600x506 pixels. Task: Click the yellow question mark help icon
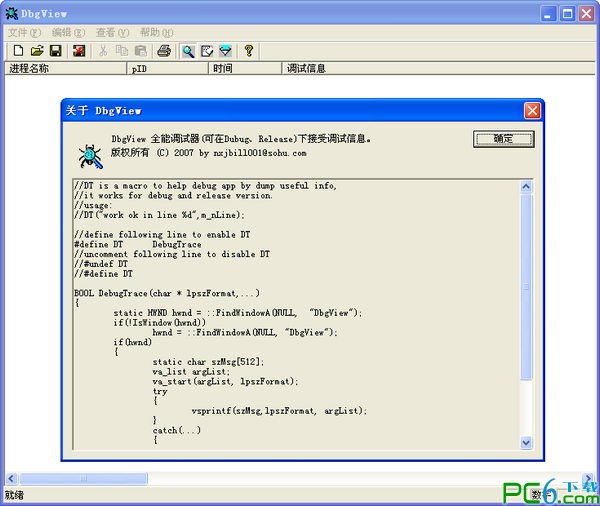tap(249, 51)
